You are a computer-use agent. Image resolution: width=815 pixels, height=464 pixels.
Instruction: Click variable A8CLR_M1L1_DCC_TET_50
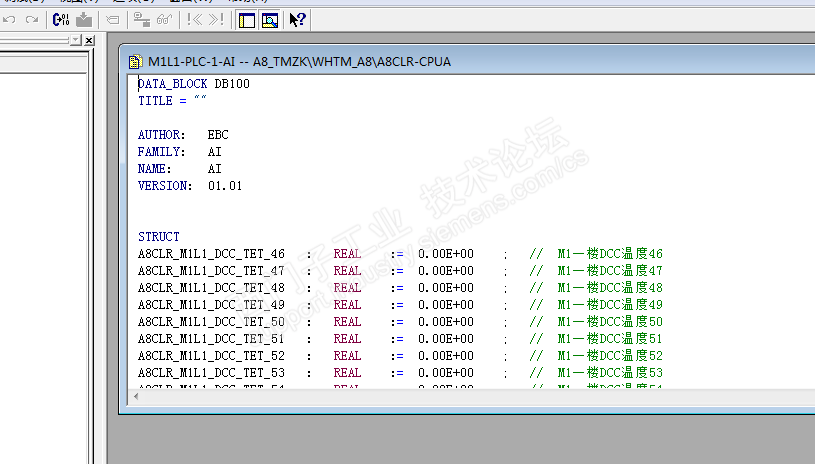[x=211, y=322]
